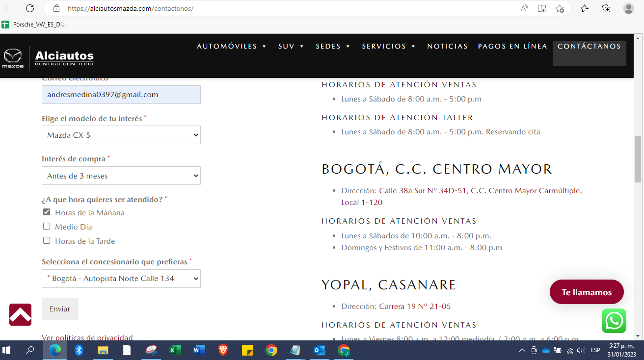This screenshot has width=644, height=360.
Task: Open the WhatsApp chat icon
Action: (x=614, y=321)
